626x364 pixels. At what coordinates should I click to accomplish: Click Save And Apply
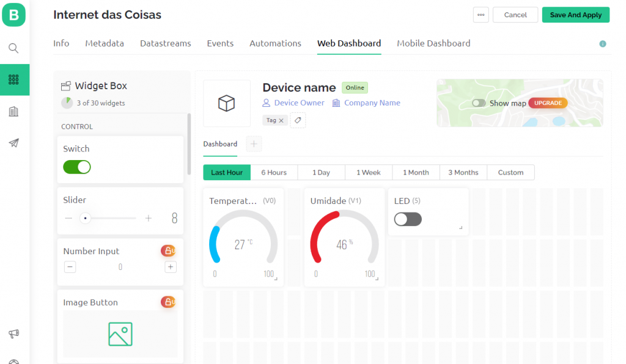pos(576,15)
